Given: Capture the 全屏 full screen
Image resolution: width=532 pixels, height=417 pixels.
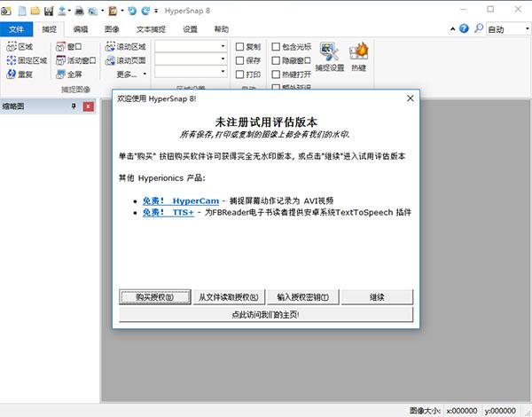Looking at the screenshot, I should tap(69, 75).
